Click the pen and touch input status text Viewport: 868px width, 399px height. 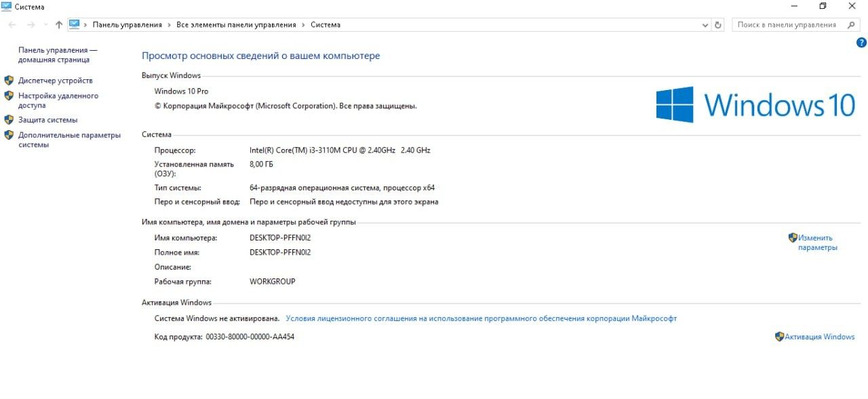[344, 202]
